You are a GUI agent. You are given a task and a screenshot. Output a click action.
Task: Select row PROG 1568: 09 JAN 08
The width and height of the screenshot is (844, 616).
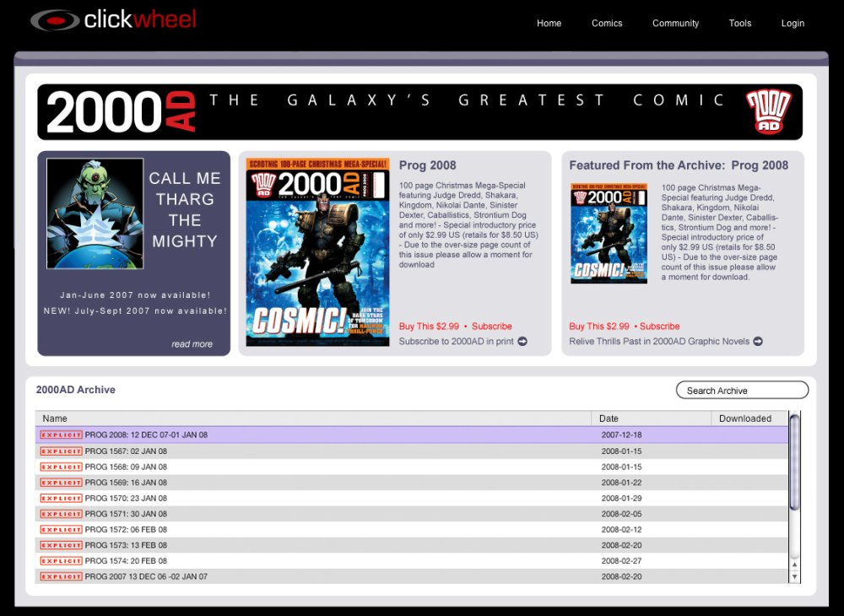[x=412, y=467]
